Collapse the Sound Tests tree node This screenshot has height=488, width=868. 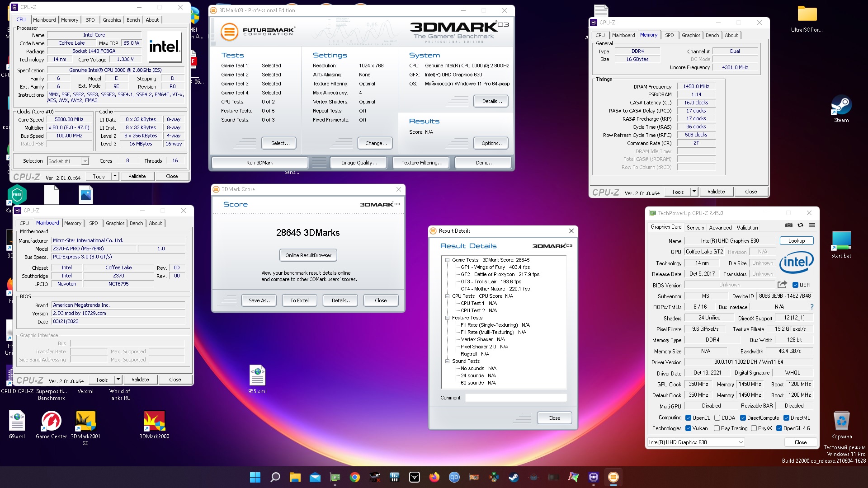pyautogui.click(x=447, y=361)
